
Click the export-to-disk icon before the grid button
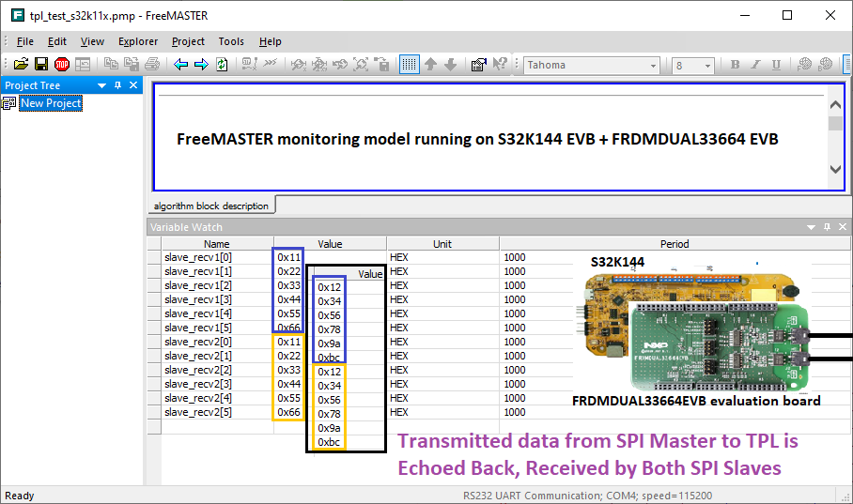tap(382, 64)
